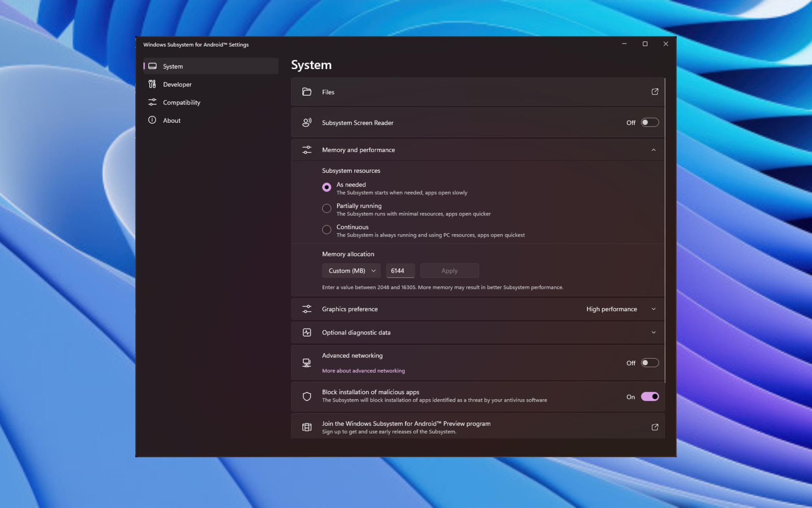
Task: Click the Subsystem Screen Reader icon
Action: click(307, 123)
